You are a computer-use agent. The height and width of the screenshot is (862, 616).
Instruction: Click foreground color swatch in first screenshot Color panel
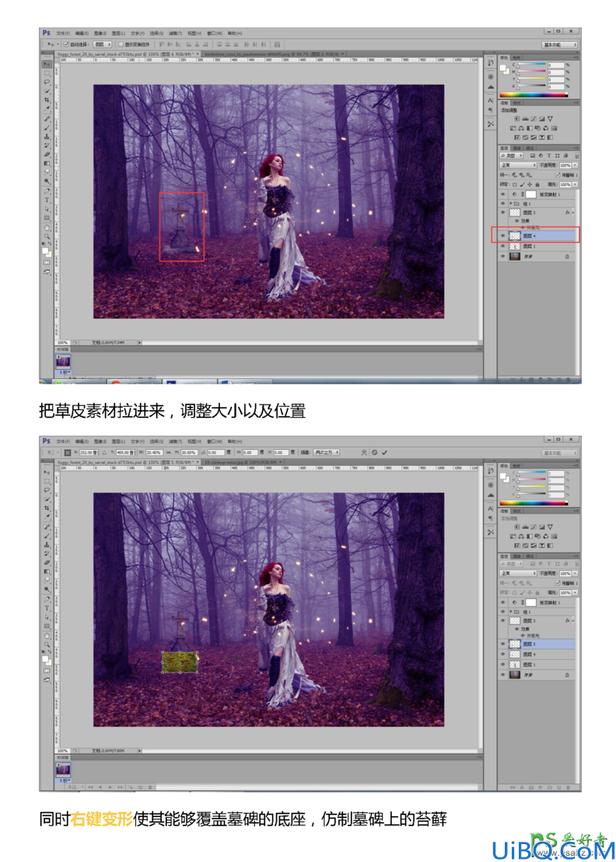[x=502, y=68]
